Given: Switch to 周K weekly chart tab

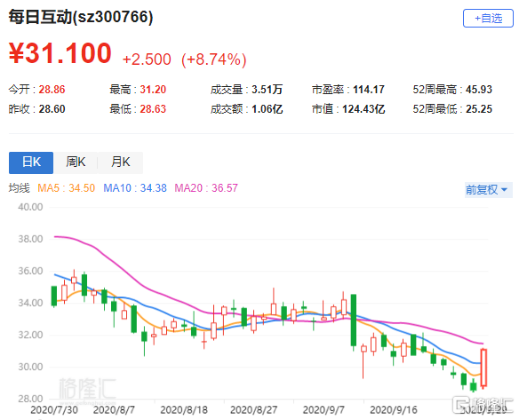Looking at the screenshot, I should (x=76, y=162).
